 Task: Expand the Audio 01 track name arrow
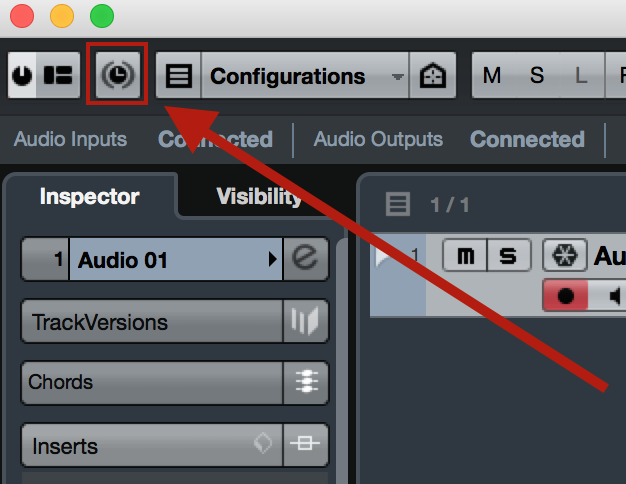pos(273,259)
